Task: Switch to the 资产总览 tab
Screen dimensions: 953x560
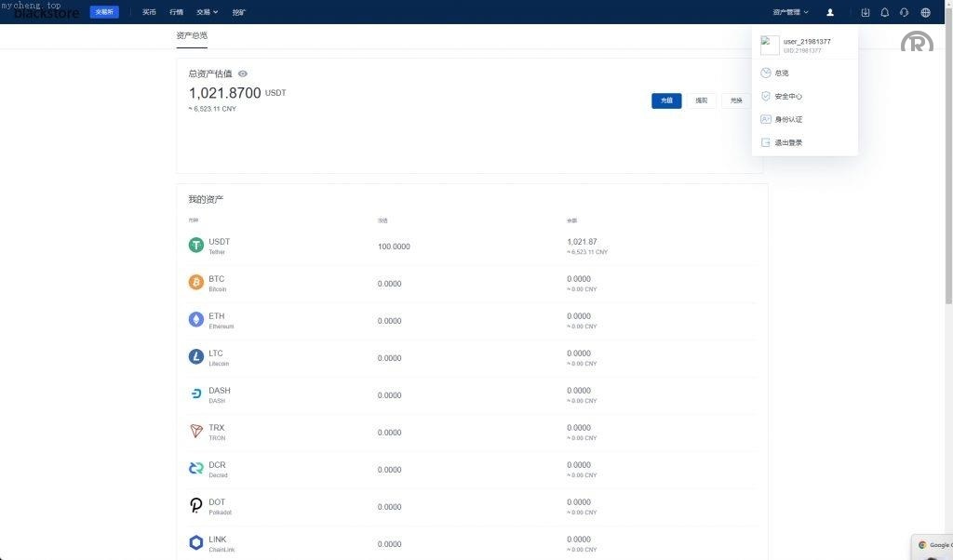Action: click(192, 35)
